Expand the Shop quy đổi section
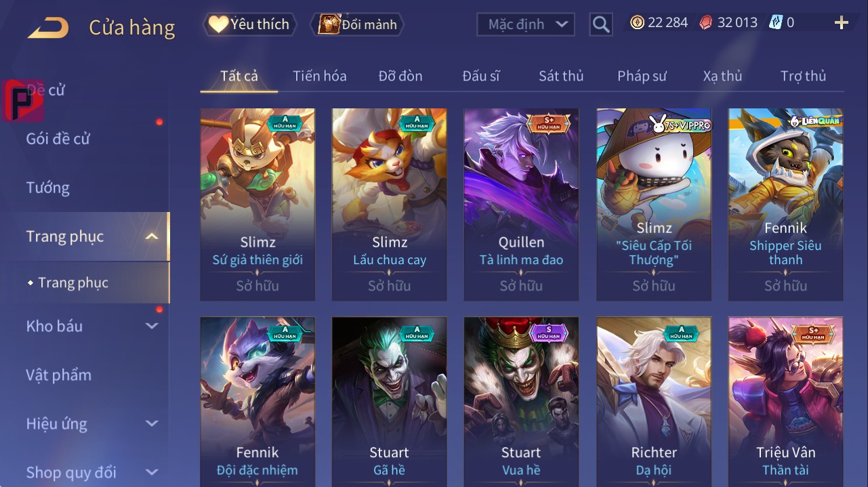The height and width of the screenshot is (487, 868). click(152, 472)
